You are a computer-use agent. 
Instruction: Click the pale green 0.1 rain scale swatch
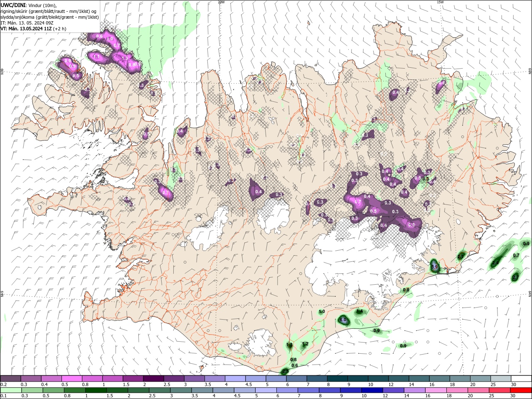tap(11, 390)
